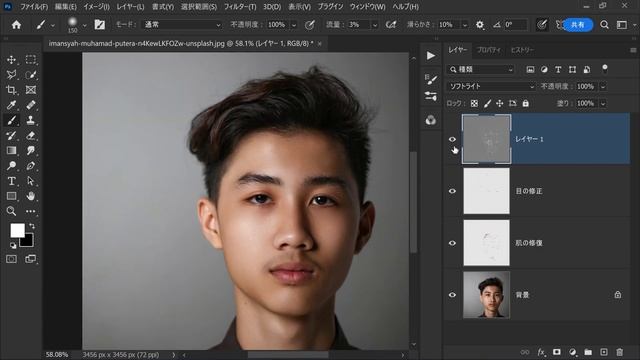Switch to the プロパティ tab
Viewport: 640px width, 360px height.
[x=489, y=50]
